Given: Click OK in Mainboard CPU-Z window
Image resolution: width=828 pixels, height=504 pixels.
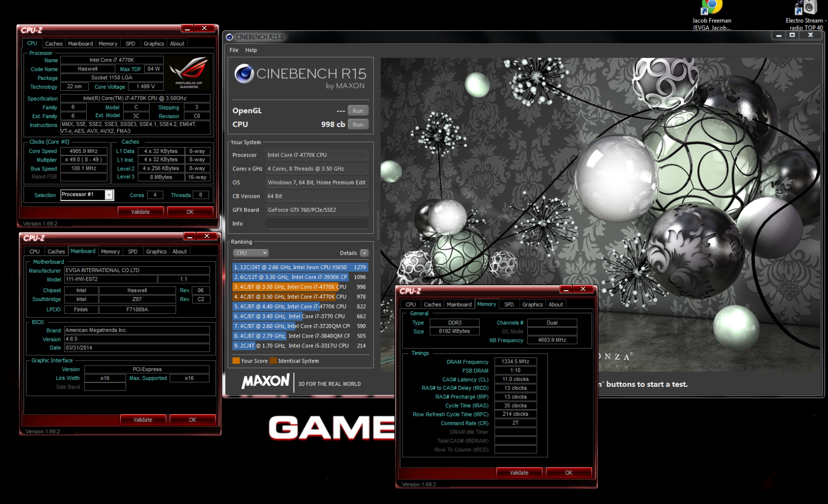Looking at the screenshot, I should point(193,420).
